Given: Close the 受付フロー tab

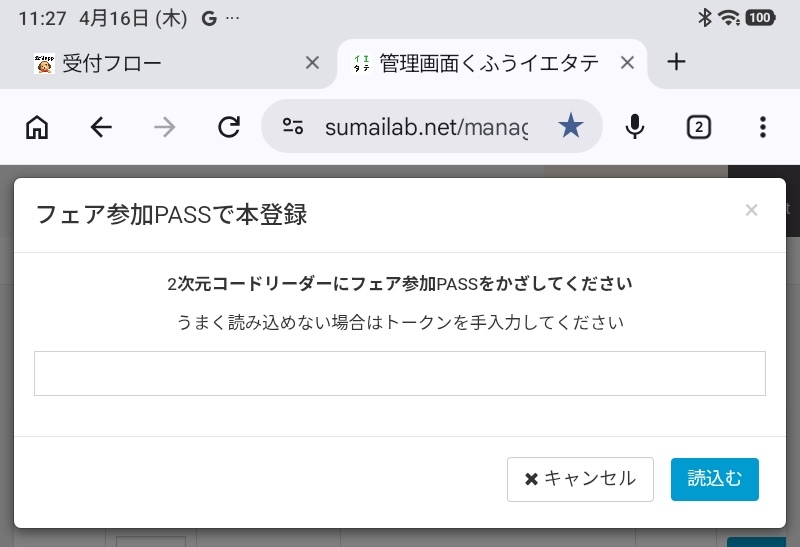Looking at the screenshot, I should pos(312,63).
